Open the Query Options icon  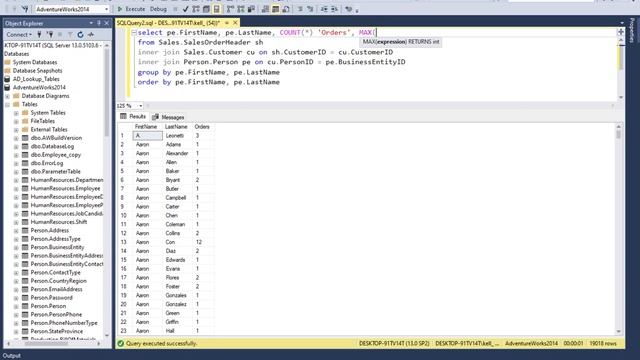click(x=206, y=9)
